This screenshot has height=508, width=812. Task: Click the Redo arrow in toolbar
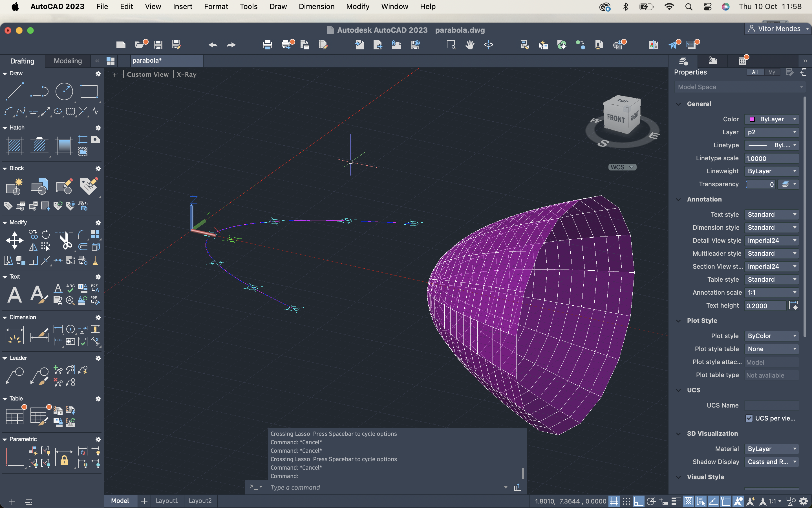click(231, 45)
